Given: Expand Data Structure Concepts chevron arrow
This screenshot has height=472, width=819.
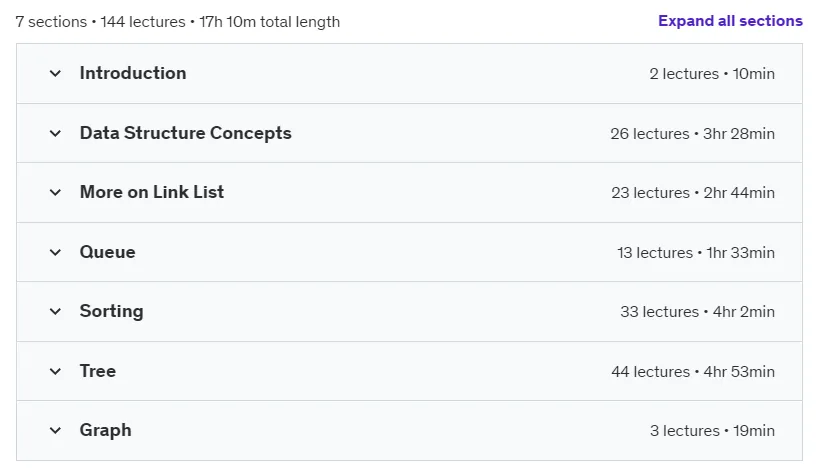Looking at the screenshot, I should click(x=55, y=134).
